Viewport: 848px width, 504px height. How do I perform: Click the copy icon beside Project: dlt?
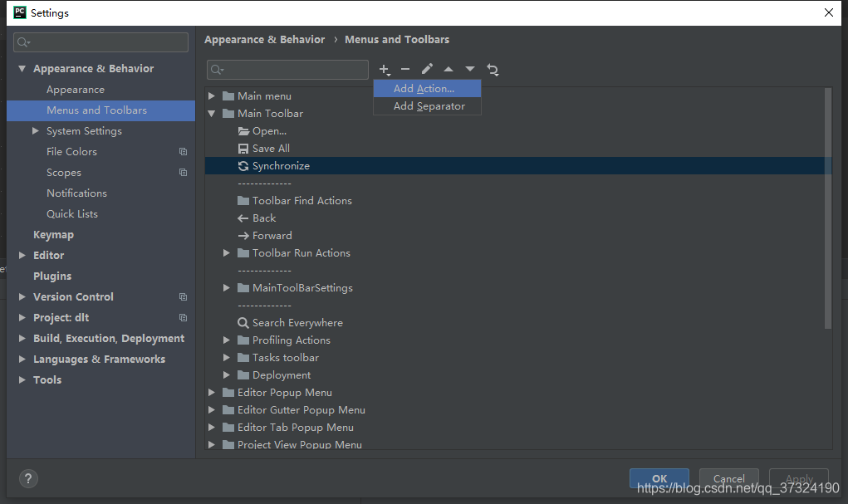(184, 317)
